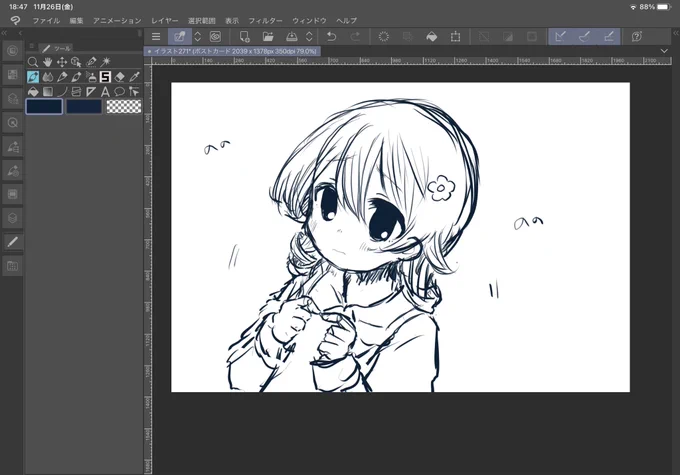Open the ヘルプ menu
680x475 pixels.
[x=347, y=20]
